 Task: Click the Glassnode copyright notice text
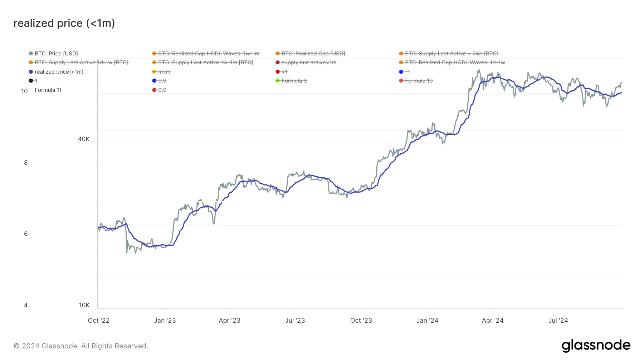pos(81,346)
